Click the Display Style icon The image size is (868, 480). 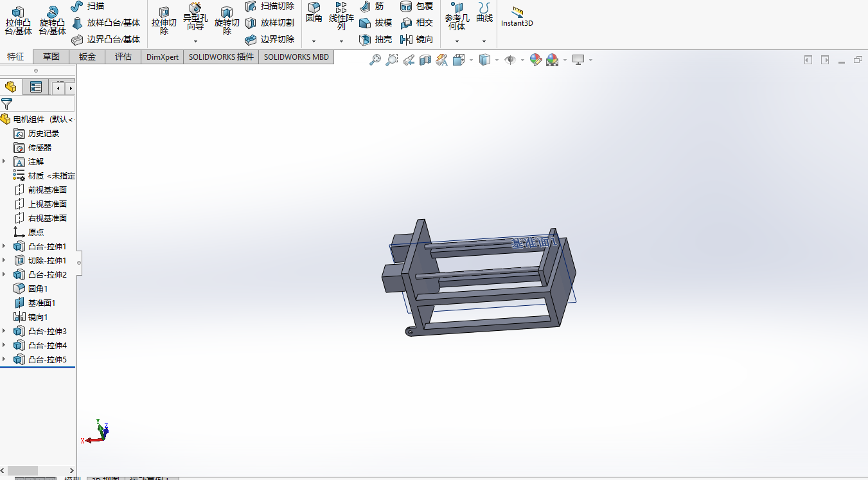(485, 60)
